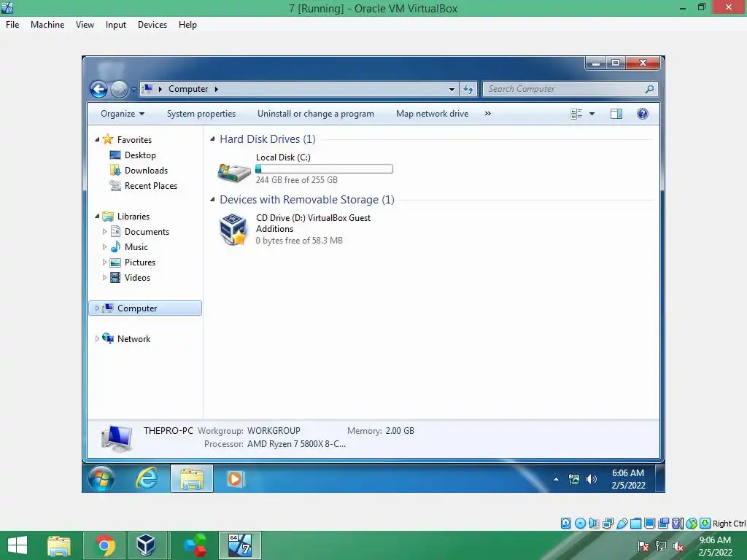The width and height of the screenshot is (747, 560).
Task: Click System properties in toolbar
Action: [x=201, y=114]
